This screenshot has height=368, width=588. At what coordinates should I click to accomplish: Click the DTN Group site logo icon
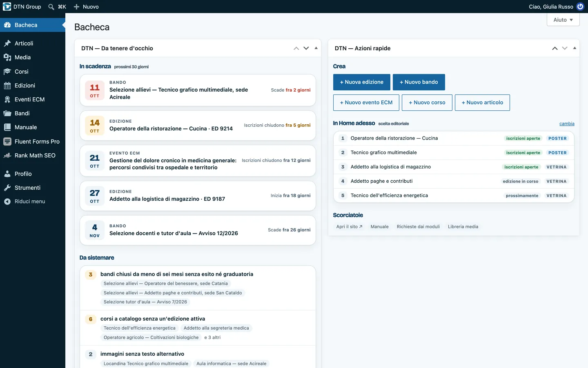pyautogui.click(x=7, y=7)
